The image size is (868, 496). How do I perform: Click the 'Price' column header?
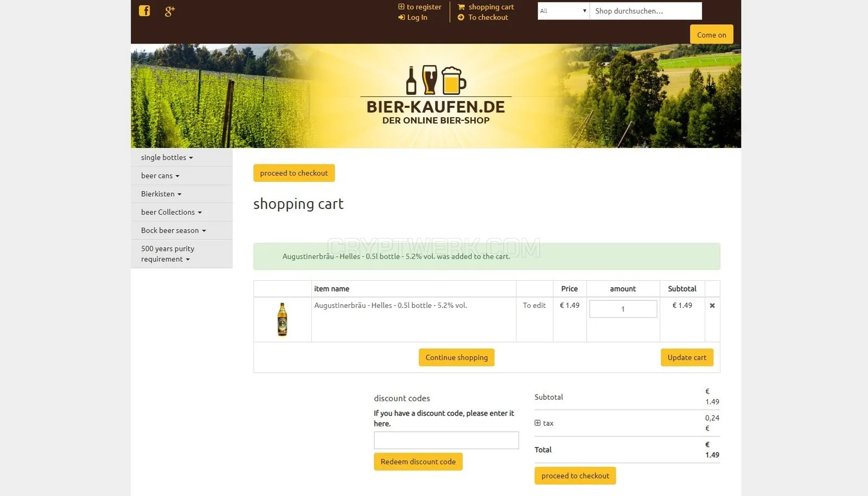[x=570, y=289]
